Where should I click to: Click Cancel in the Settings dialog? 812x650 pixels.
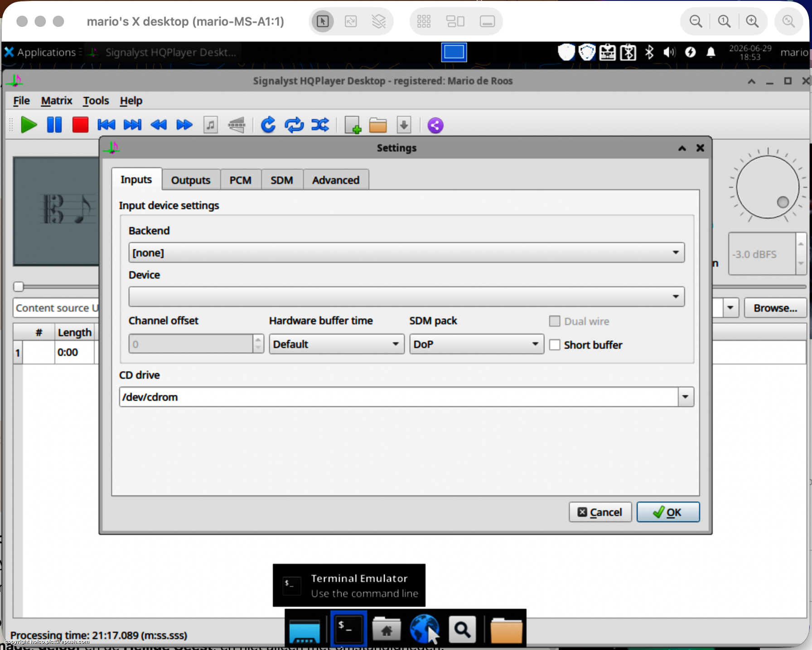pyautogui.click(x=600, y=512)
